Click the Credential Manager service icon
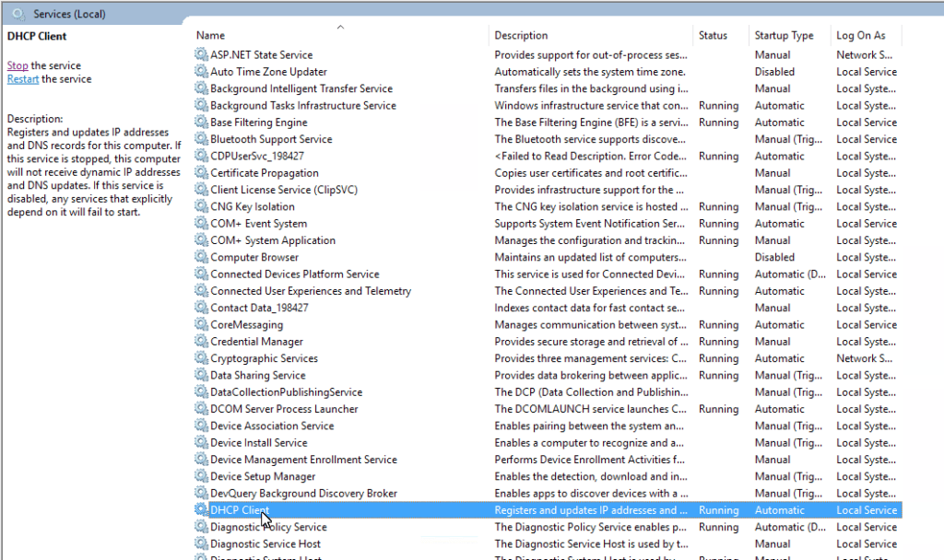944x560 pixels. tap(201, 341)
